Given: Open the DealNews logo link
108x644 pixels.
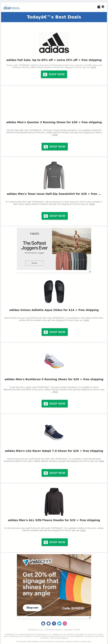Looking at the screenshot, I should point(11,8).
